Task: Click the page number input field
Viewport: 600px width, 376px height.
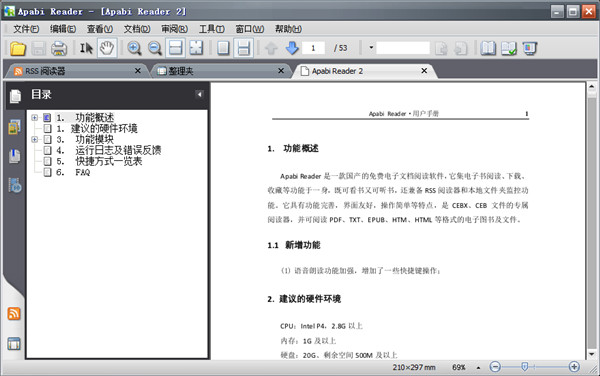Action: coord(313,48)
